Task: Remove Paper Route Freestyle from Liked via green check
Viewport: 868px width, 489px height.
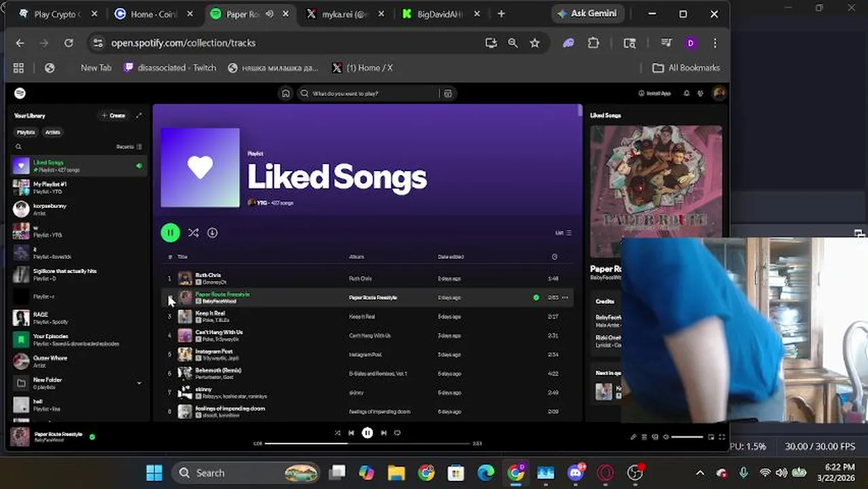Action: [x=536, y=297]
